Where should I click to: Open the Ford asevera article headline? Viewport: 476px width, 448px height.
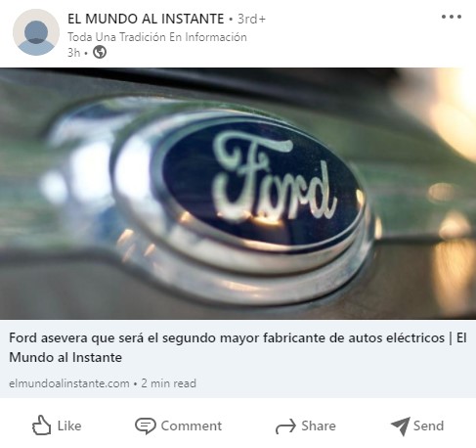238,347
